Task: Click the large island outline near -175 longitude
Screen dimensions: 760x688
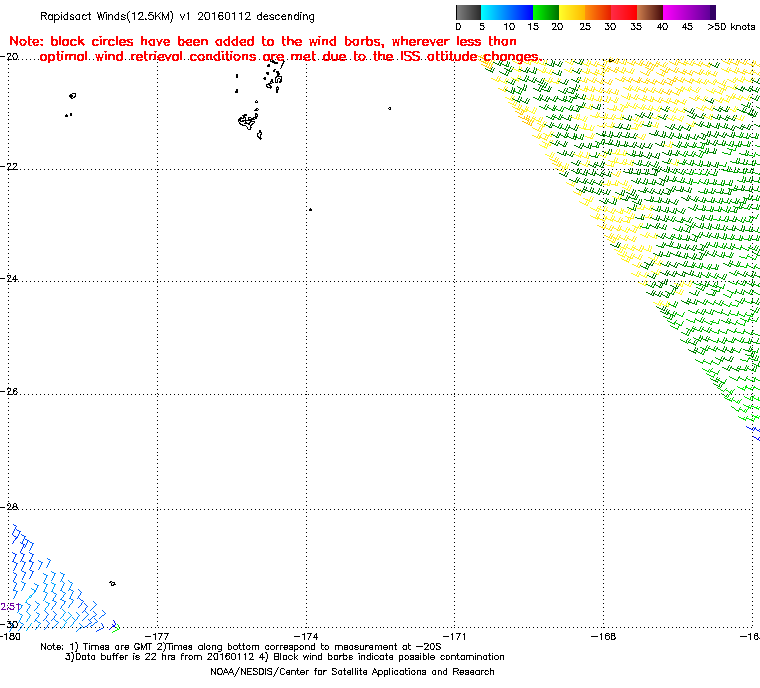Action: (248, 121)
